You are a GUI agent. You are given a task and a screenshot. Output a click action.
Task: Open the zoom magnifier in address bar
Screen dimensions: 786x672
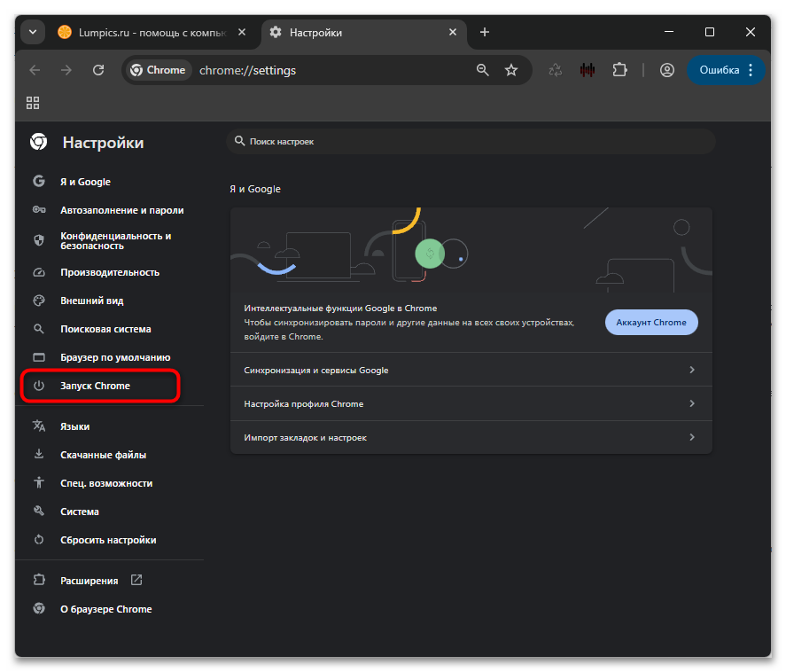(x=483, y=70)
